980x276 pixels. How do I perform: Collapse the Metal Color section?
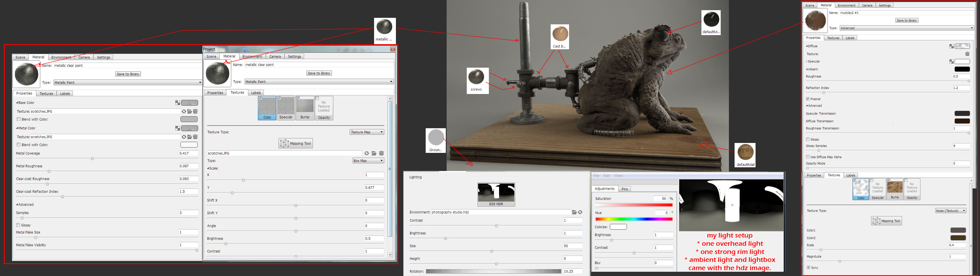click(17, 128)
